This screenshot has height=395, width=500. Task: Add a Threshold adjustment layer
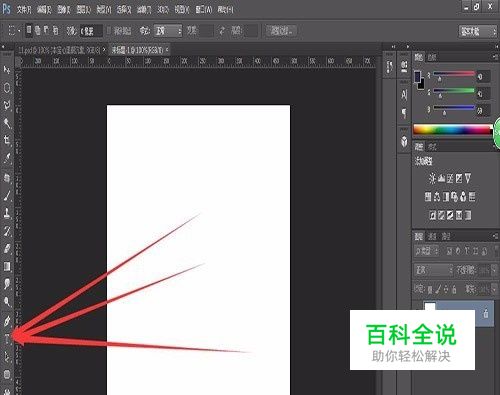(450, 215)
